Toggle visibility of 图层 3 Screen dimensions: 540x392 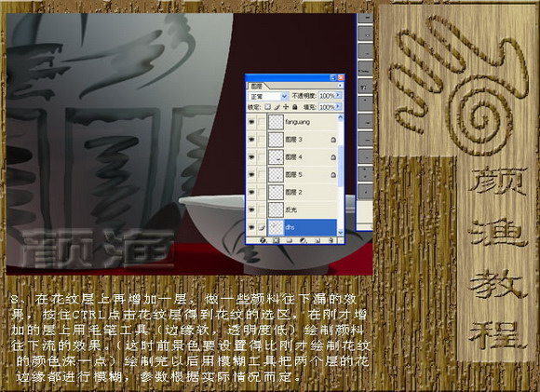(x=251, y=140)
